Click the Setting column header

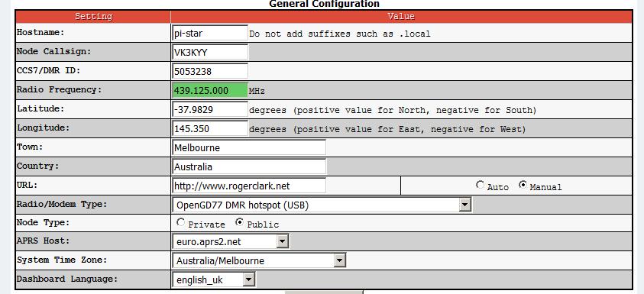(93, 17)
